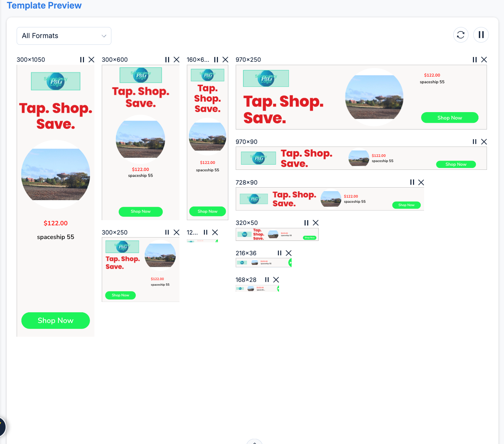The width and height of the screenshot is (504, 444).
Task: Click the round landscape photo in 970×250 ad
Action: 374,97
